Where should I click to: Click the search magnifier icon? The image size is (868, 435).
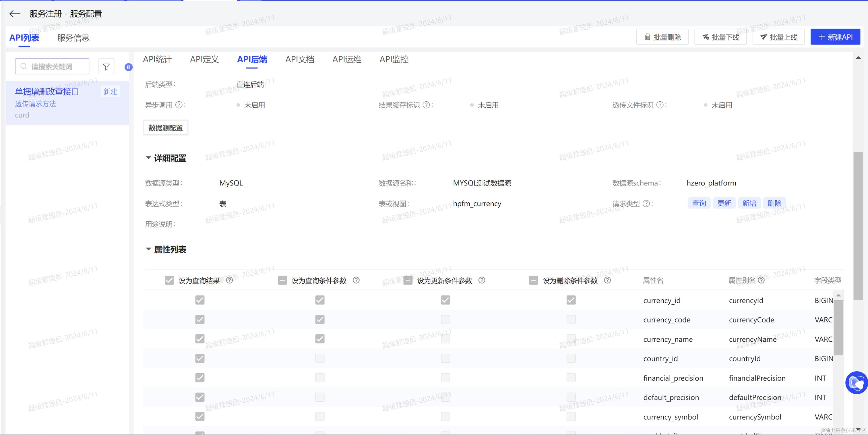click(x=24, y=66)
